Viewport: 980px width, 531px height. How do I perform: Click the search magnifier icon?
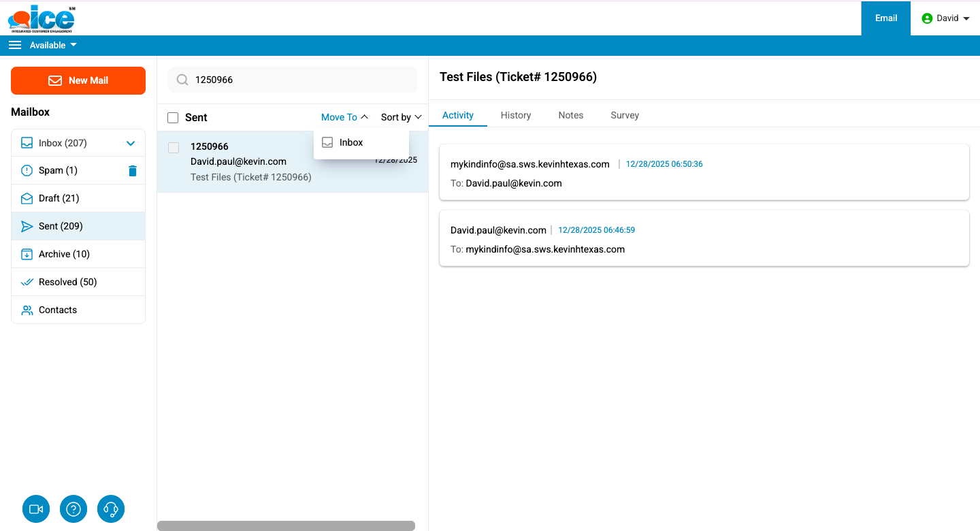click(182, 80)
